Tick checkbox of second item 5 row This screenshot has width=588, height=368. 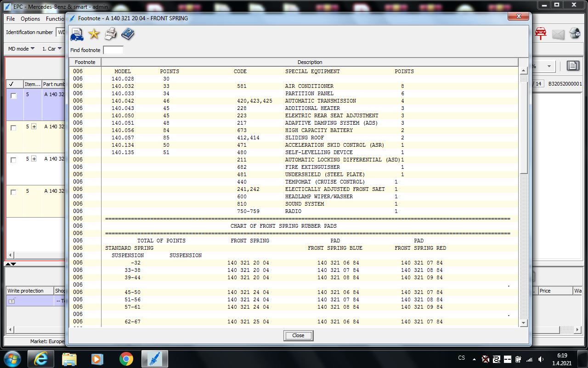[x=14, y=128]
